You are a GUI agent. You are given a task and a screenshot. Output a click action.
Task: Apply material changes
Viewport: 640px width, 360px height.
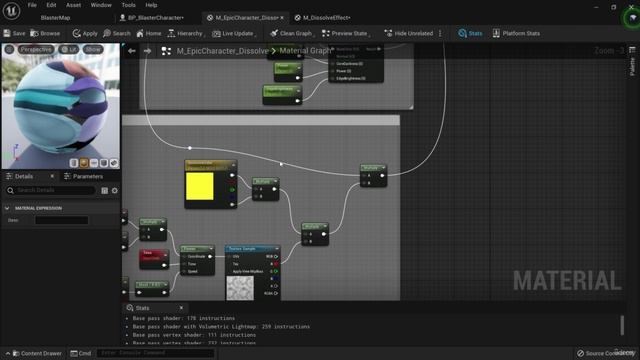(85, 33)
